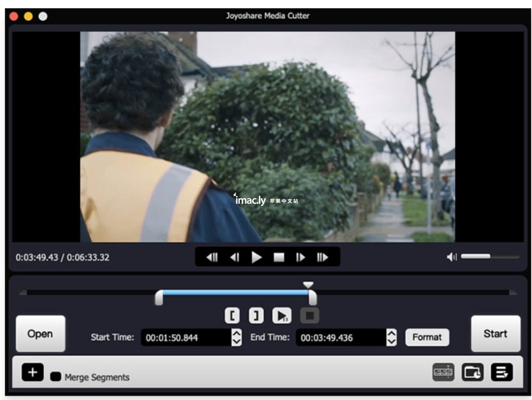Viewport: 532px width, 400px height.
Task: Preview the selected segment
Action: click(x=282, y=316)
